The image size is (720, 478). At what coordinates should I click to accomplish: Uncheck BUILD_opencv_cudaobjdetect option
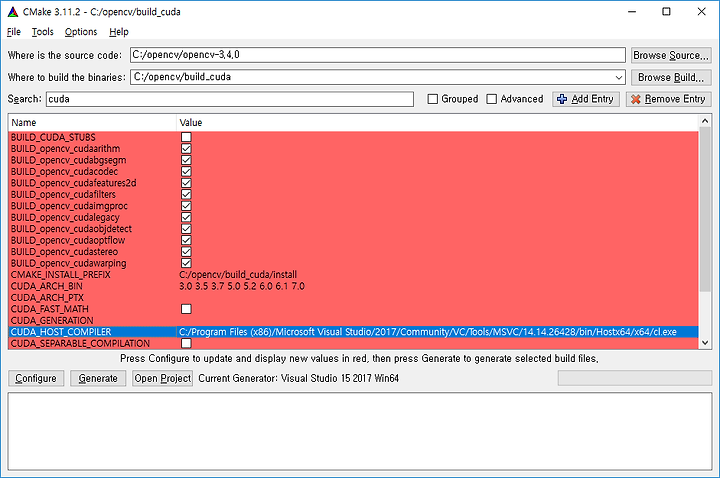(x=186, y=229)
